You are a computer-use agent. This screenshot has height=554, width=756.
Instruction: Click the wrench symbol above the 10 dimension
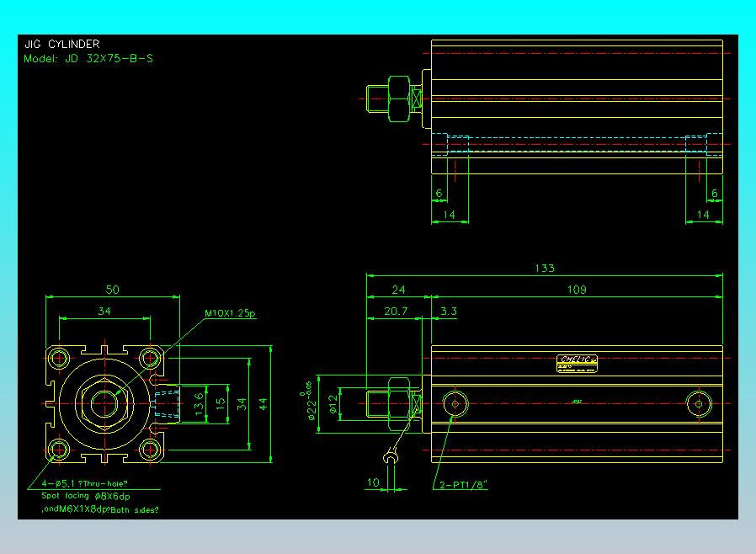[x=391, y=455]
